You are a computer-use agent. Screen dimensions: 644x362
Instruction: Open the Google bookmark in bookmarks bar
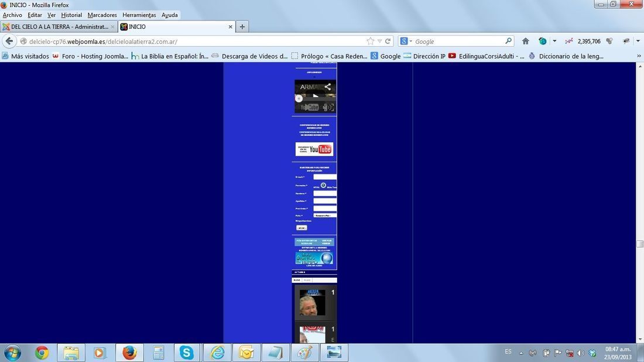386,56
